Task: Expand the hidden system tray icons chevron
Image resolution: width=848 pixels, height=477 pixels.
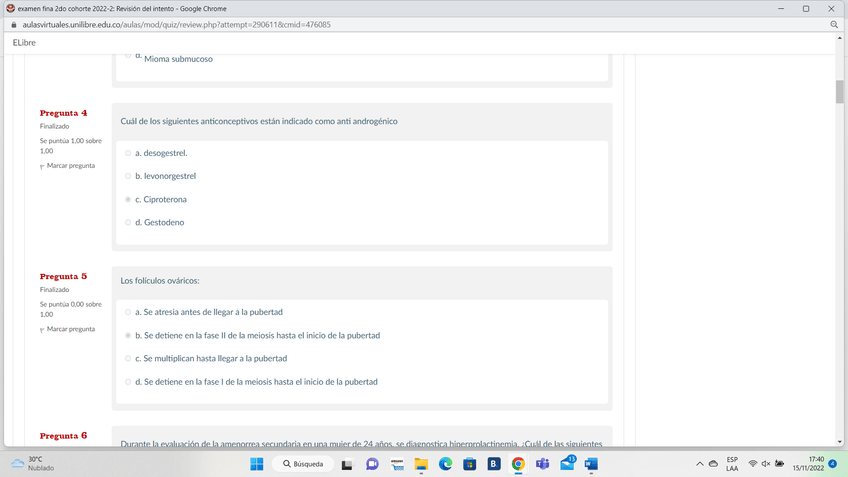Action: 700,464
